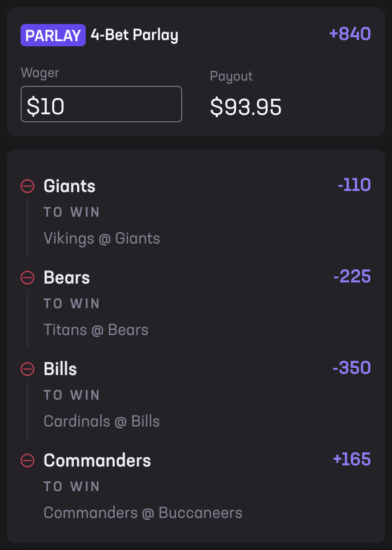Viewport: 392px width, 550px height.
Task: Open the Cardinals @ Bills game details
Action: tap(101, 421)
